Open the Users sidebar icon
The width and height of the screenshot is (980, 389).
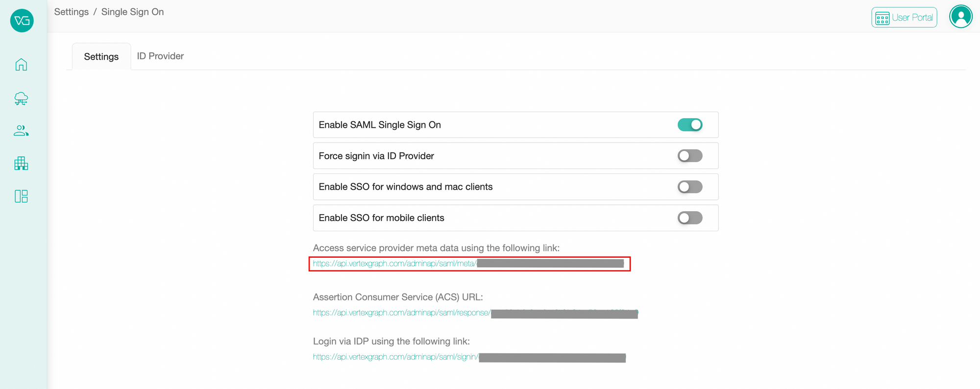21,131
